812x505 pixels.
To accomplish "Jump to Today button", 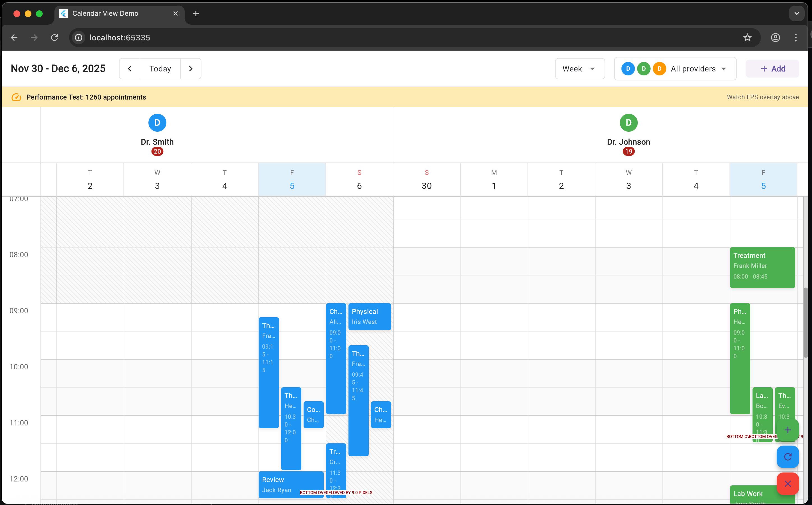I will 160,69.
